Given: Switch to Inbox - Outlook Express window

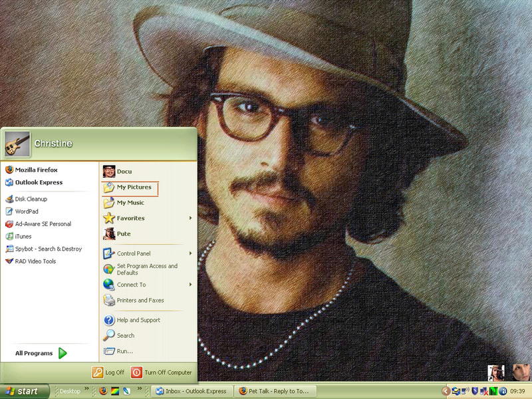Looking at the screenshot, I should (192, 391).
